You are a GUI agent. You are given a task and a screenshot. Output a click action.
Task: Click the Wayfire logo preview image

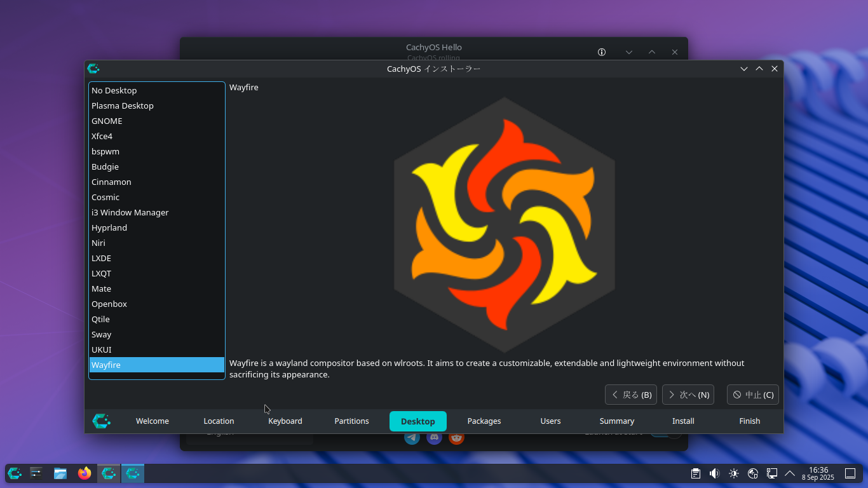tap(505, 224)
